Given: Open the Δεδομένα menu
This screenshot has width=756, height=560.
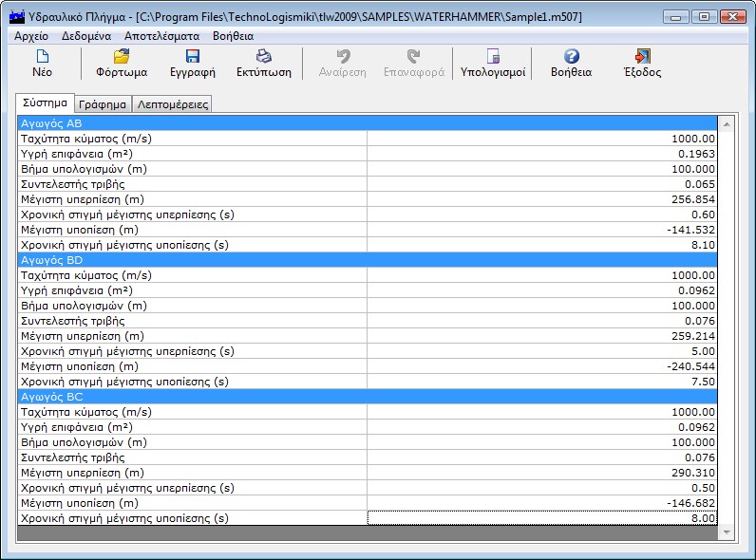Looking at the screenshot, I should [86, 35].
